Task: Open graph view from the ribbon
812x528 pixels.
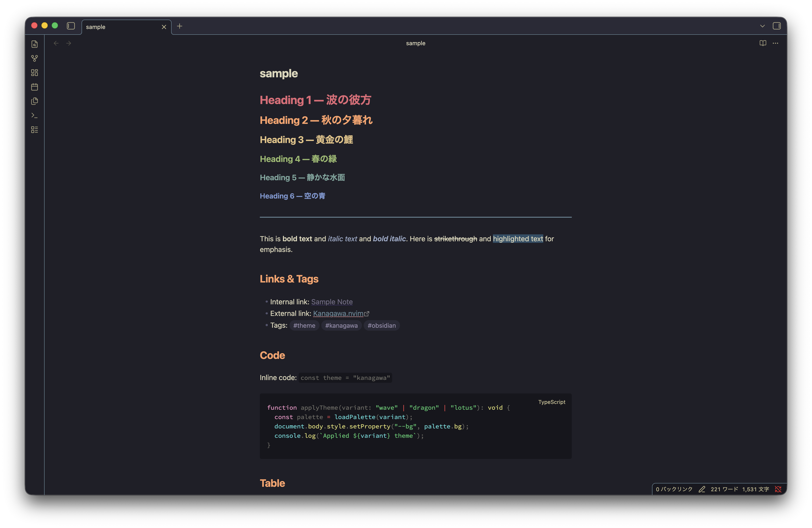Action: [35, 58]
